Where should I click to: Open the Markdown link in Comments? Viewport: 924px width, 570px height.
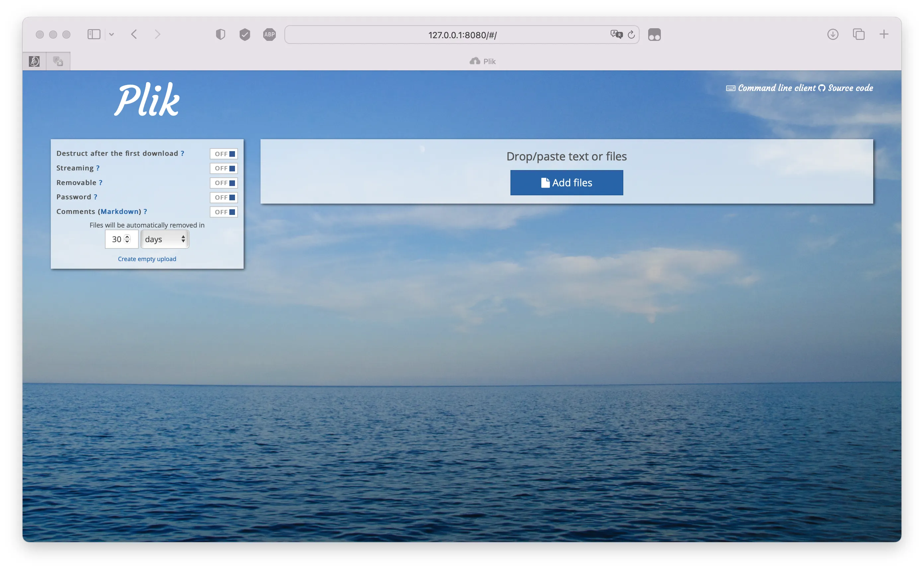pos(119,212)
